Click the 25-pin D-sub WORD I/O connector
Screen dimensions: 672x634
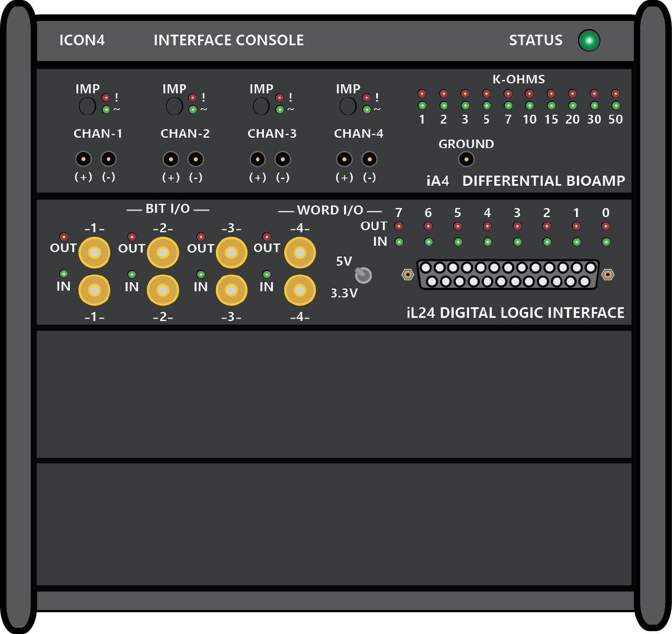pyautogui.click(x=508, y=275)
